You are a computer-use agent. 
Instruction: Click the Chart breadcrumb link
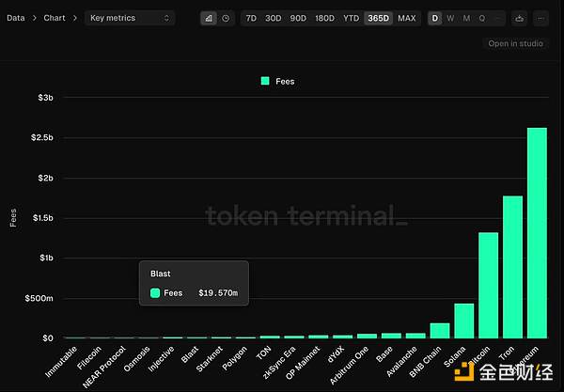click(x=54, y=18)
